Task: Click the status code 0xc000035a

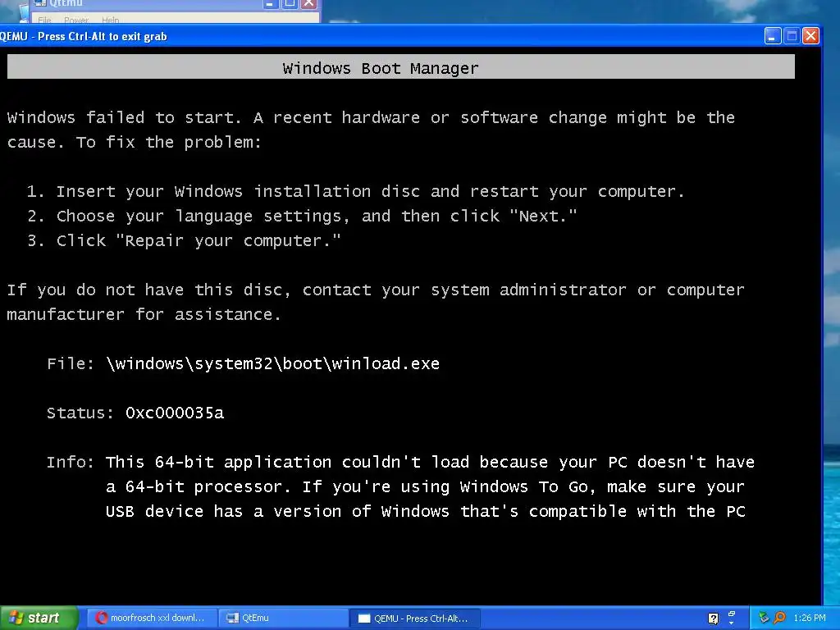Action: (175, 413)
